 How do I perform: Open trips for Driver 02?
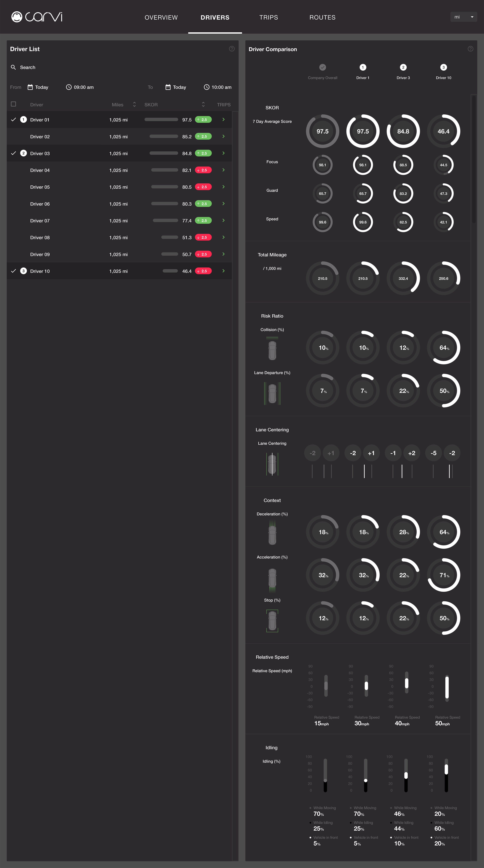[x=223, y=137]
